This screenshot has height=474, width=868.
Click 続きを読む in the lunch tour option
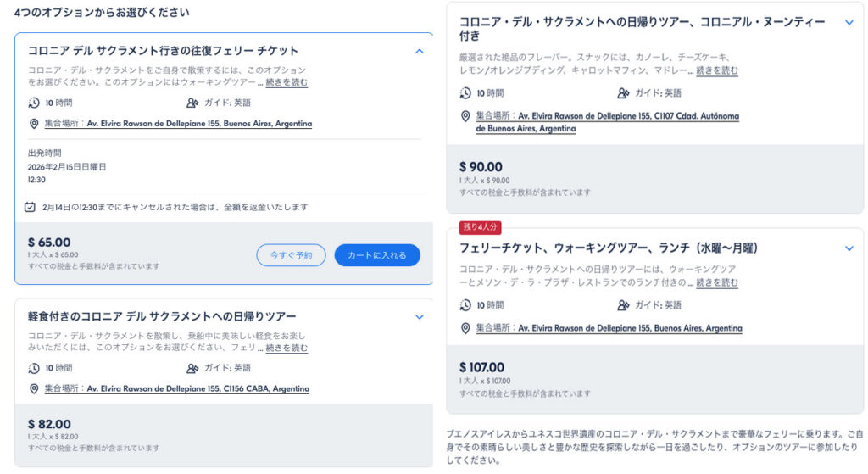(x=716, y=282)
